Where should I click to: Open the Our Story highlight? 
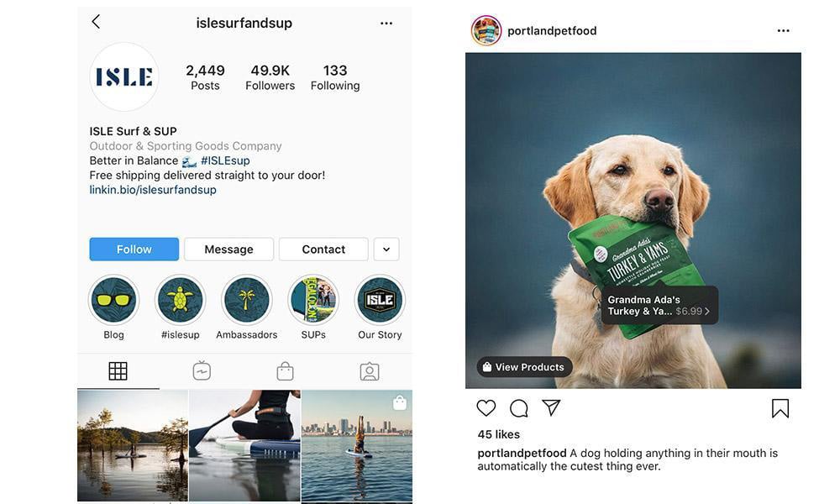[x=379, y=299]
